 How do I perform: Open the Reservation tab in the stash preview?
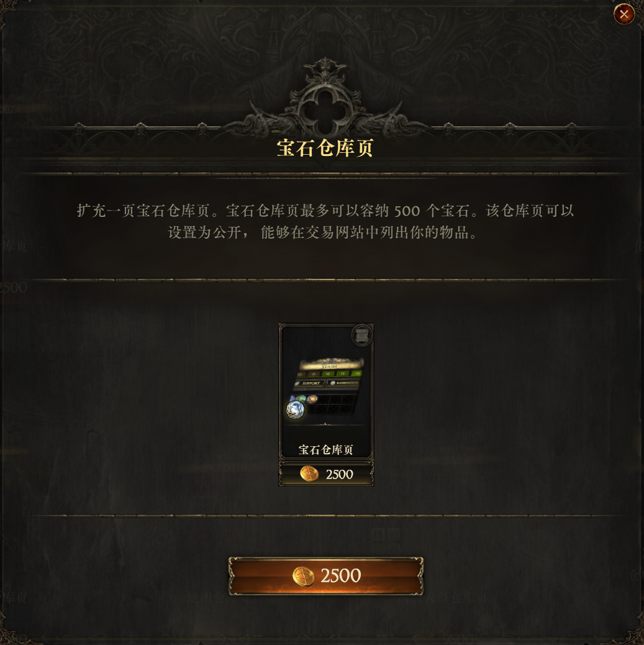pyautogui.click(x=344, y=383)
